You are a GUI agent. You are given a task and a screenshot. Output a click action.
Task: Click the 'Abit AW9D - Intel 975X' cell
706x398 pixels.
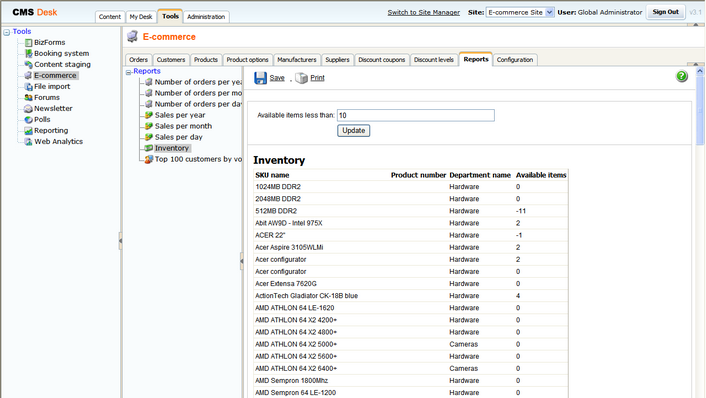coord(289,223)
